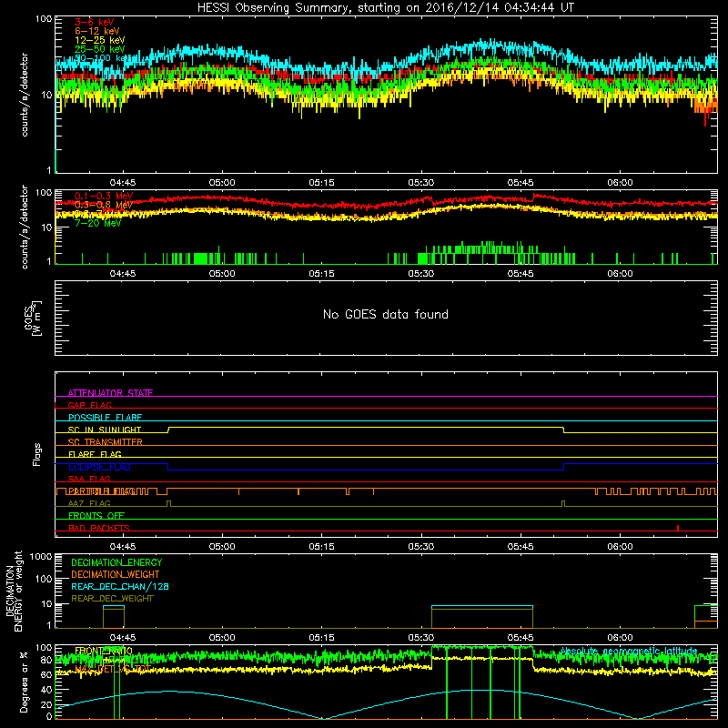Select the SC_TRANSMITTER flag label
Image resolution: width=728 pixels, height=728 pixels.
(x=105, y=442)
